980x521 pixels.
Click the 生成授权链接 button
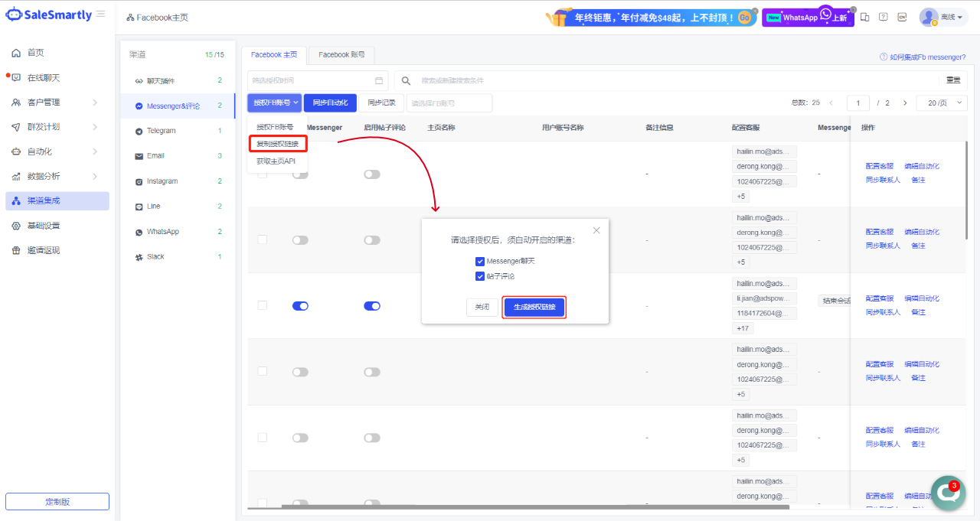tap(534, 307)
